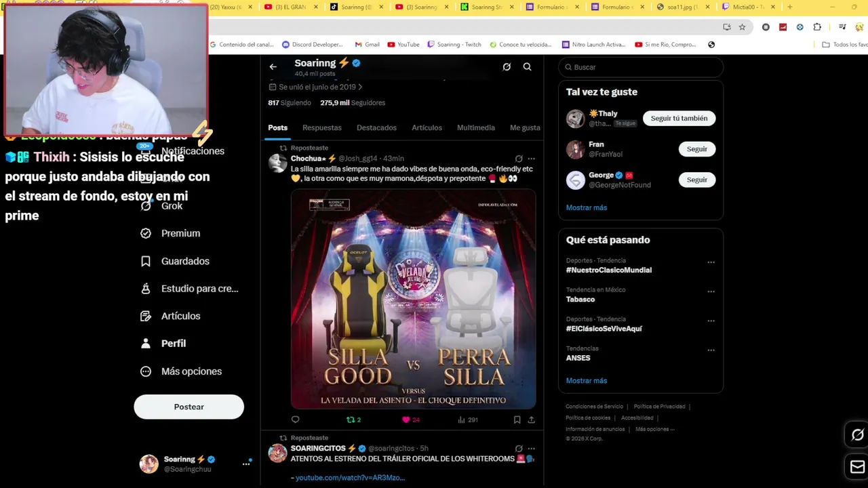868x488 pixels.
Task: Open the youtube.com/watch link in SOARINGCITOS post
Action: pos(350,478)
